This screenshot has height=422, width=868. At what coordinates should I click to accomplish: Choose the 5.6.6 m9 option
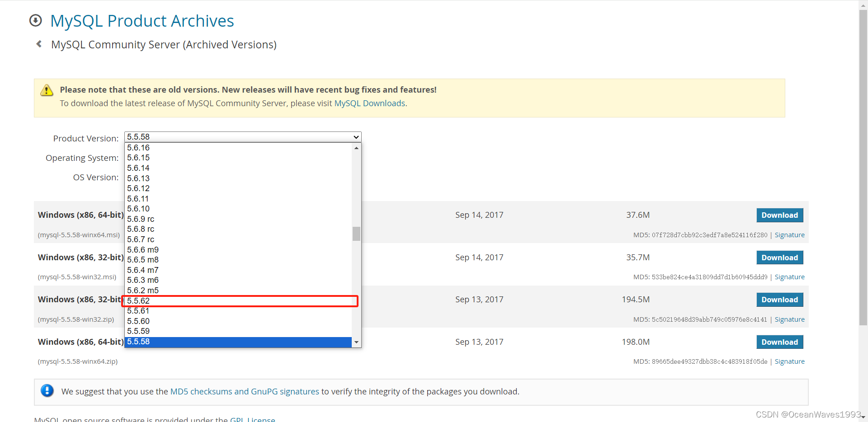coord(238,250)
